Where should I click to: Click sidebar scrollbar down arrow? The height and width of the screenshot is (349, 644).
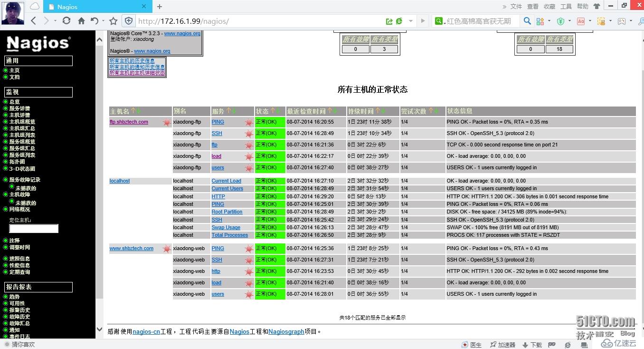(x=99, y=329)
